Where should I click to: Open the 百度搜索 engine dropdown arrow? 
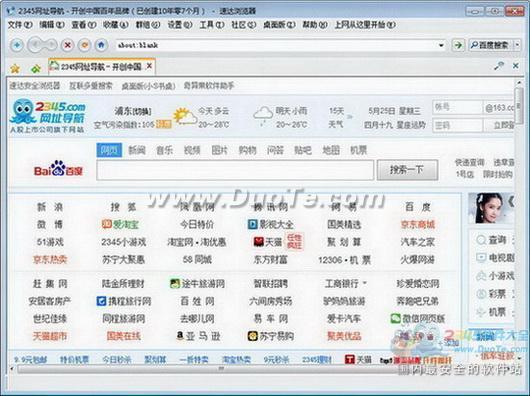click(x=517, y=45)
